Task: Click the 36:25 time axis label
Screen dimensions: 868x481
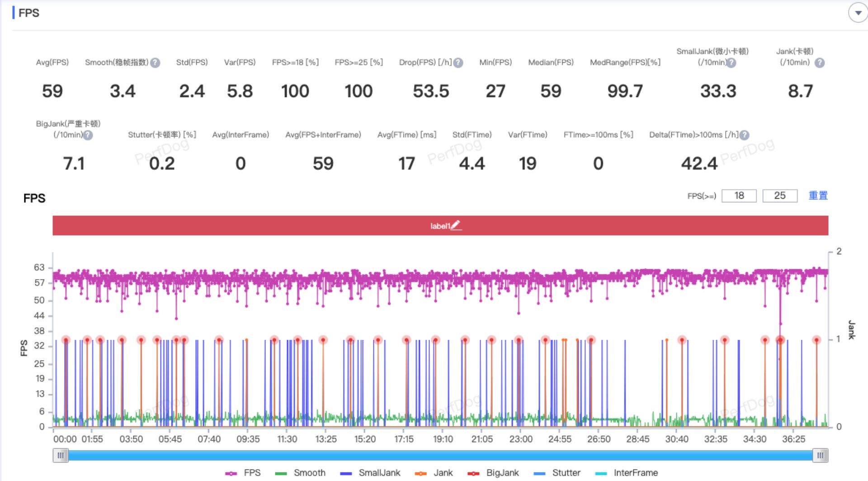Action: [x=794, y=439]
